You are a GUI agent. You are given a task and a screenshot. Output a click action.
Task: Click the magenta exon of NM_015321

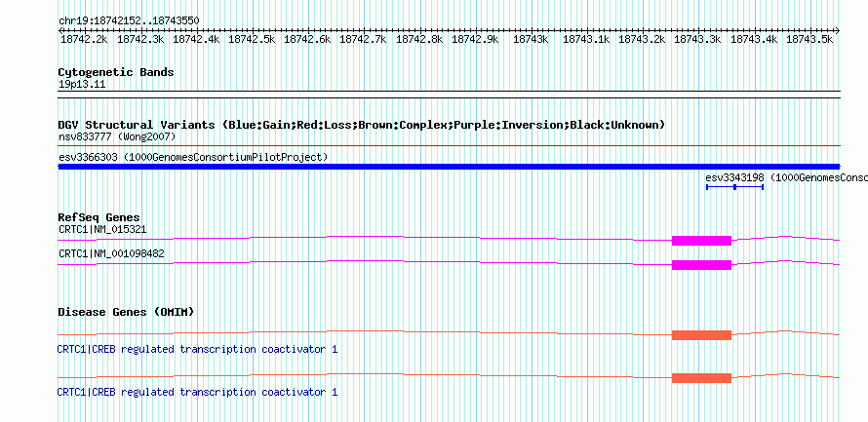701,241
